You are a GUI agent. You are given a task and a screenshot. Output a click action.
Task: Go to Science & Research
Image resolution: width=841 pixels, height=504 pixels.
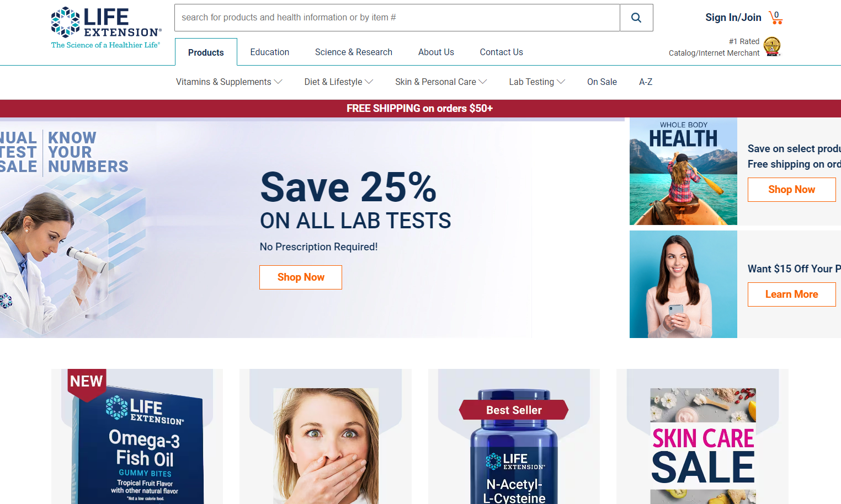pyautogui.click(x=354, y=52)
